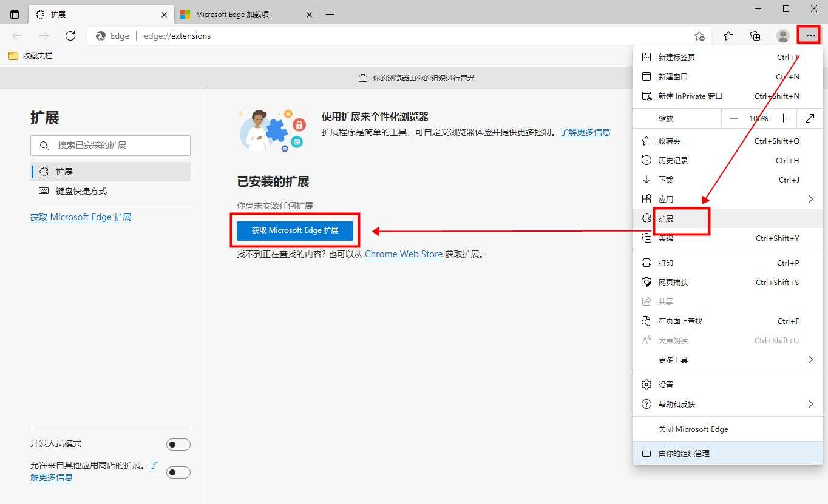Add this page to favorites star icon
This screenshot has height=504, width=828.
pos(699,36)
